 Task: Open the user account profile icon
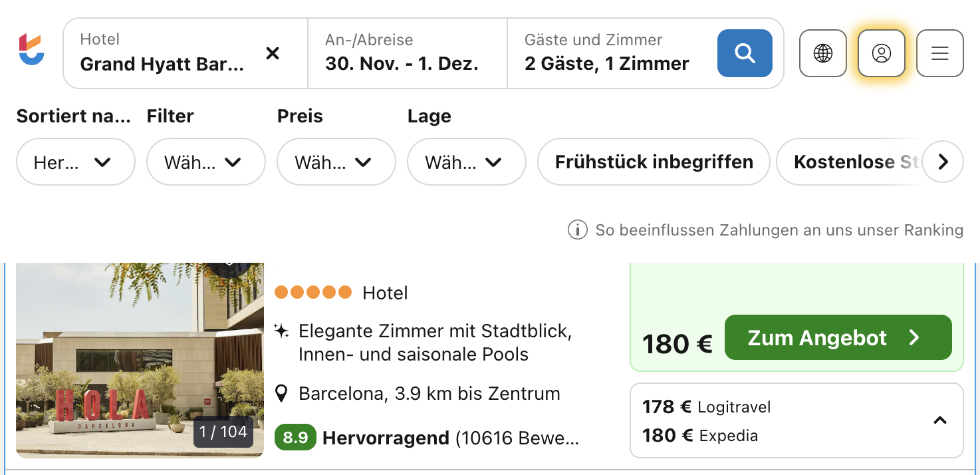(x=882, y=53)
